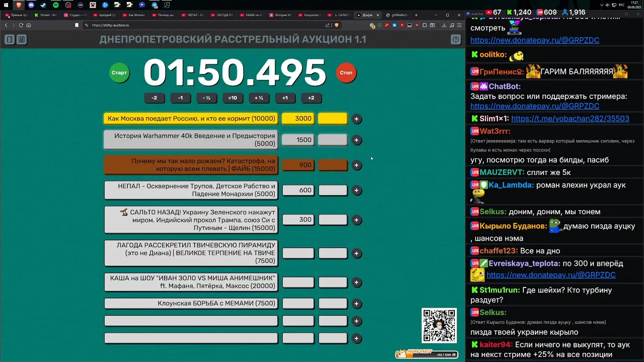This screenshot has width=644, height=362.
Task: Open the t.me/yobachan282 link in chat
Action: click(570, 119)
